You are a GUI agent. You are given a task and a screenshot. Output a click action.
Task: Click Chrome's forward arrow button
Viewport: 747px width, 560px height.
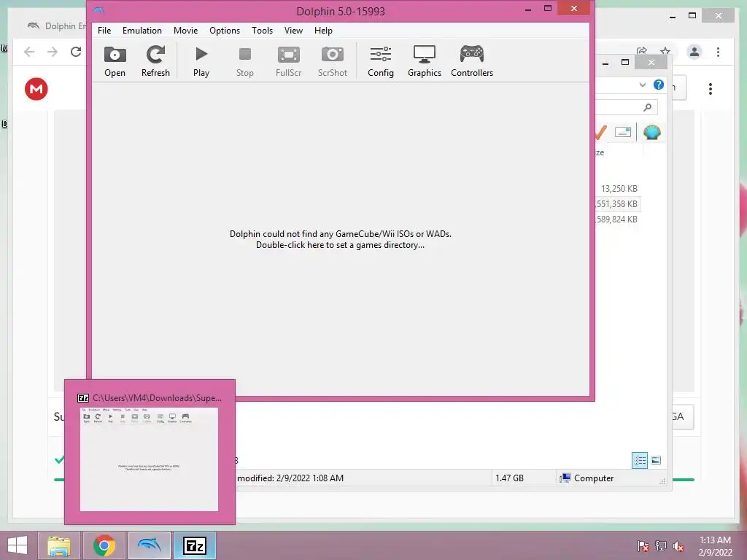click(x=53, y=52)
